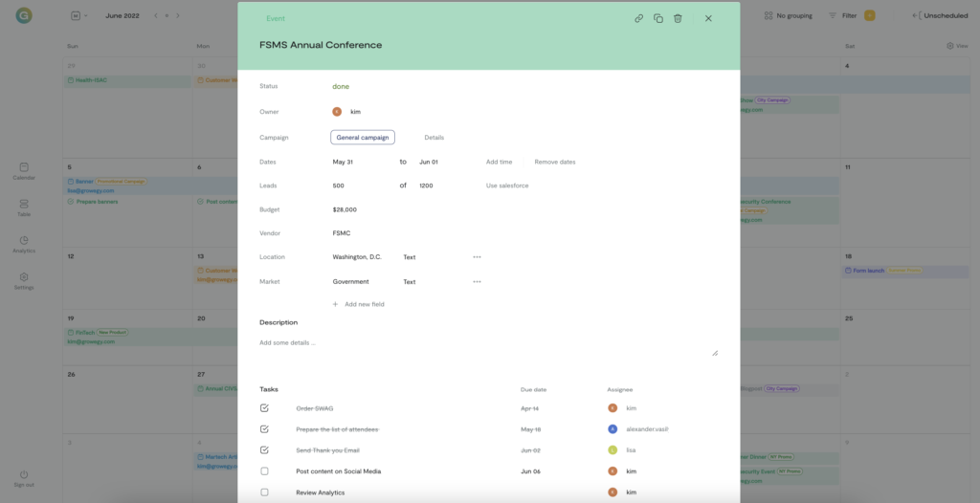Delete the event using the trash icon

click(x=678, y=18)
